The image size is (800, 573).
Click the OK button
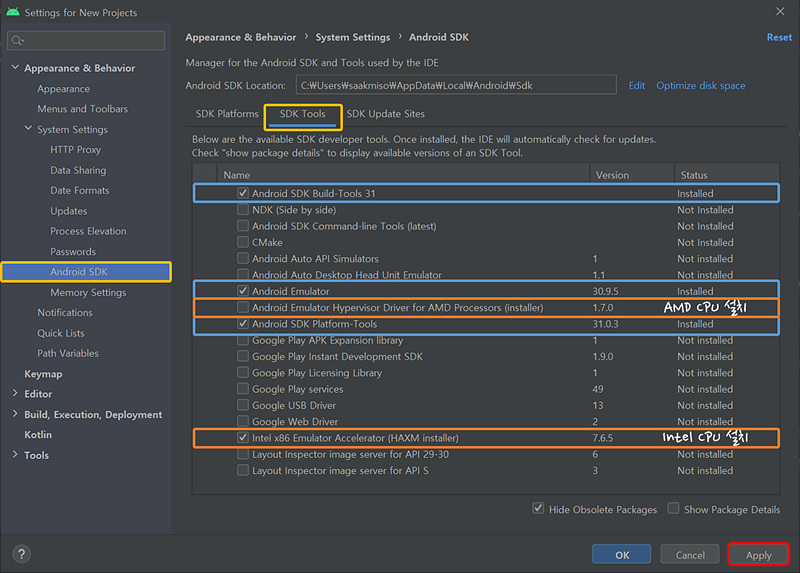pos(621,555)
